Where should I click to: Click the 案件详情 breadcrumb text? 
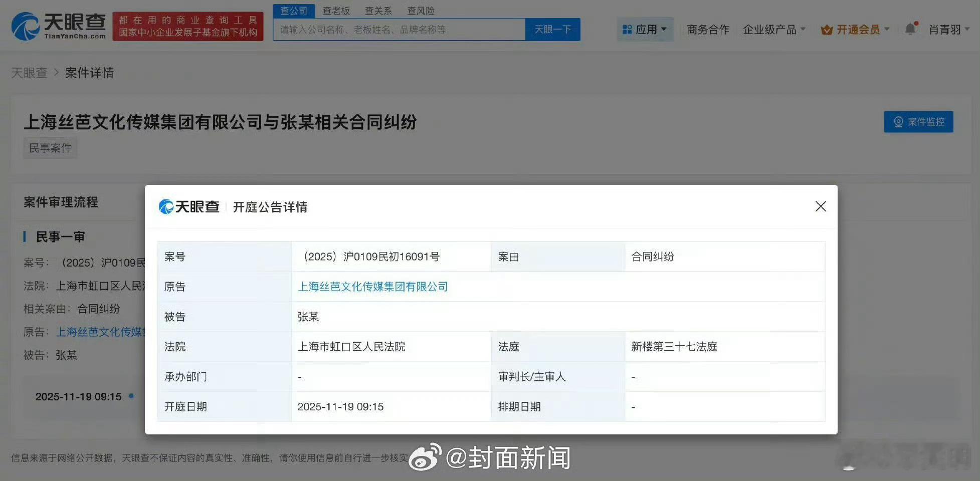pyautogui.click(x=89, y=73)
